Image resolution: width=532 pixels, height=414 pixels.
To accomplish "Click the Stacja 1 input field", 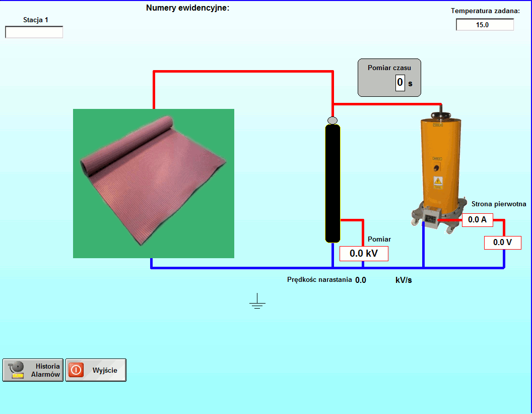I will pos(34,32).
